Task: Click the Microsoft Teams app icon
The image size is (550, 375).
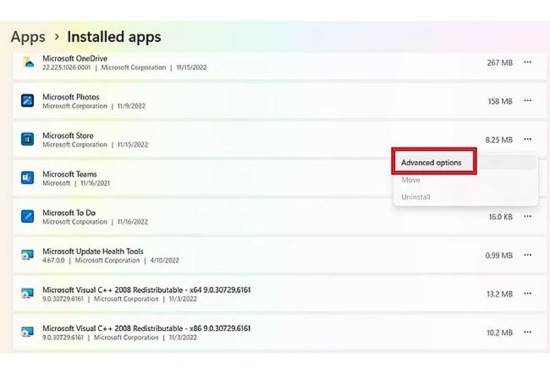Action: coord(27,178)
